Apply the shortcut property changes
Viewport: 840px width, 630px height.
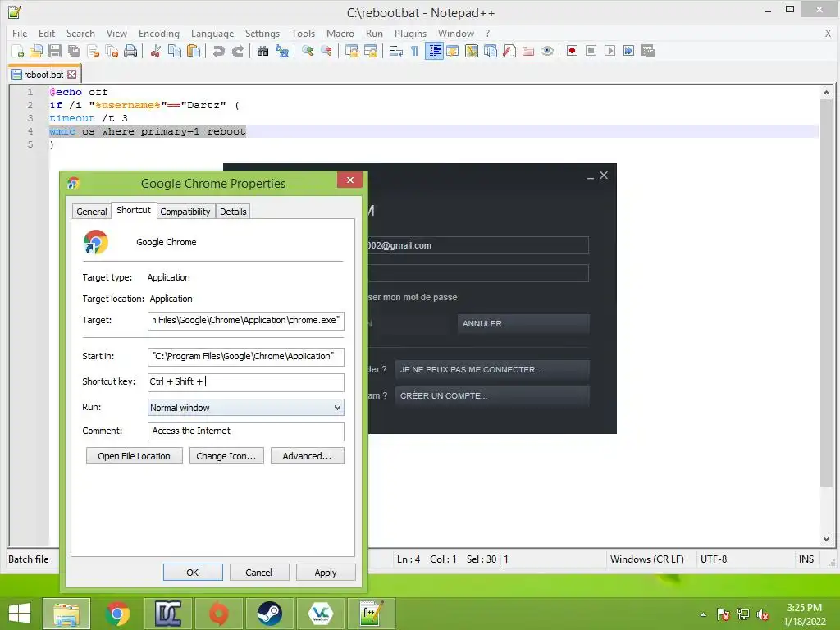pos(326,572)
